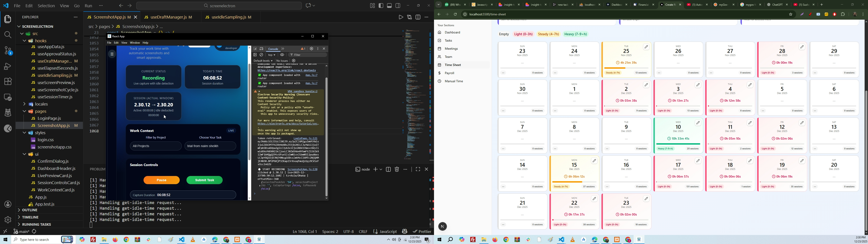Image resolution: width=868 pixels, height=244 pixels.
Task: Switch to the useDraftManager.js editor tab
Action: (x=168, y=17)
